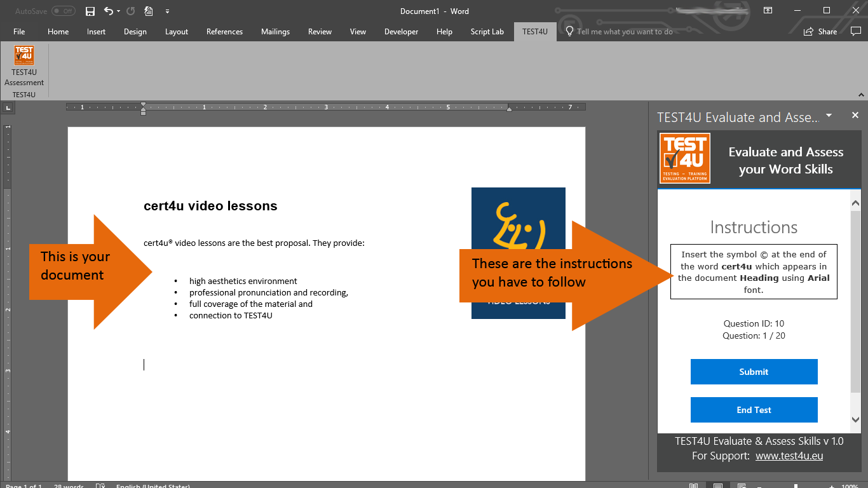Open Ribbon Display Options
Image resolution: width=868 pixels, height=488 pixels.
pyautogui.click(x=768, y=11)
